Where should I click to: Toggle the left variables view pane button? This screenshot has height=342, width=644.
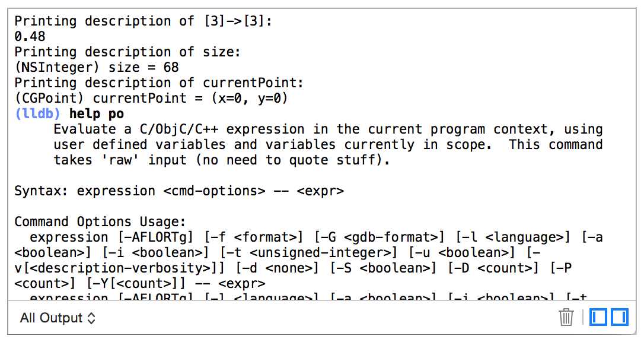tap(598, 317)
